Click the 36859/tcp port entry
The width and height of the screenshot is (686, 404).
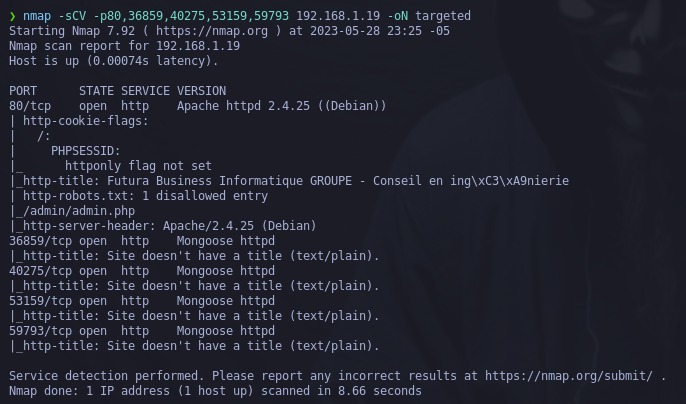coord(37,241)
